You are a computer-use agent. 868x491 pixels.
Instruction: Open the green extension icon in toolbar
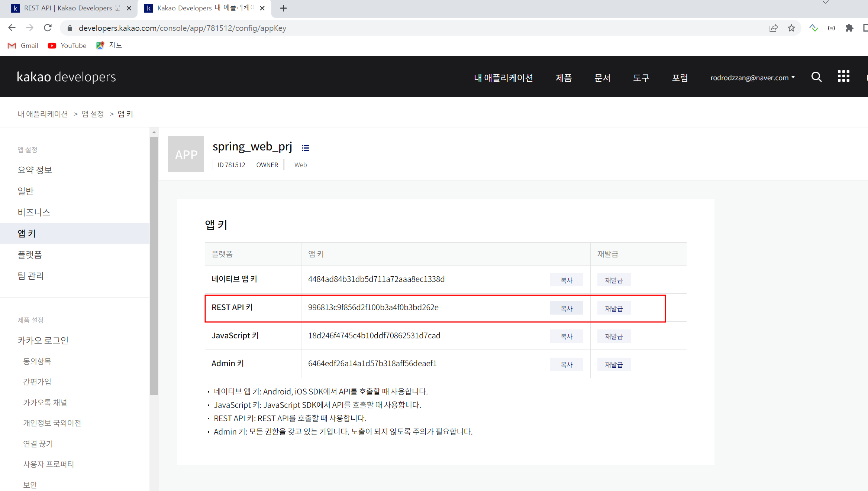pos(813,28)
